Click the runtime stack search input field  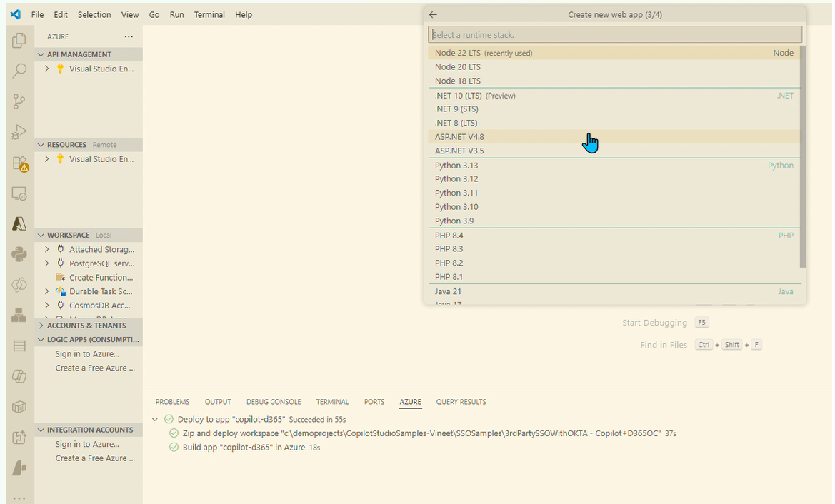pos(614,34)
